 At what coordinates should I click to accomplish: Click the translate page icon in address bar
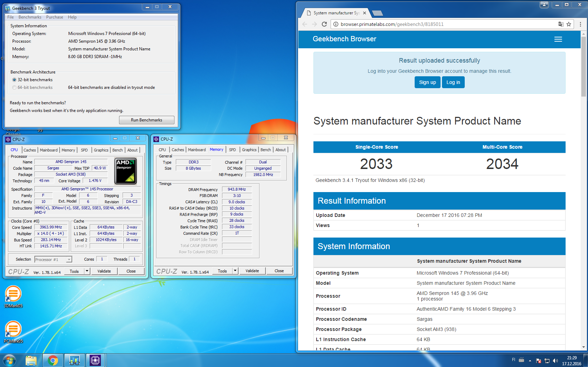click(x=561, y=24)
